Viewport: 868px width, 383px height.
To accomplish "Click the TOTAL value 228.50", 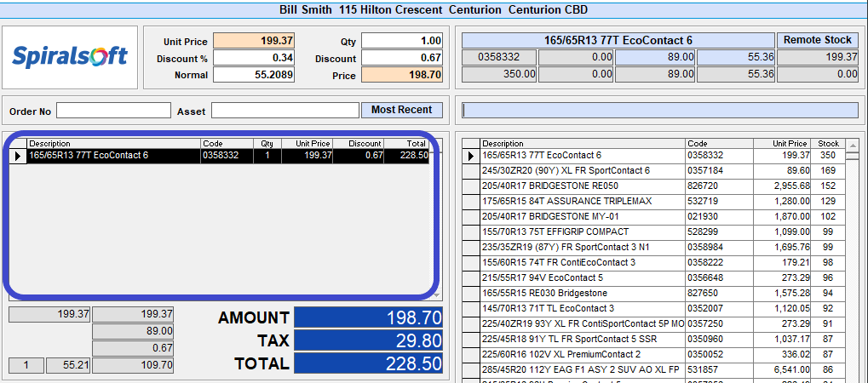I will point(369,363).
